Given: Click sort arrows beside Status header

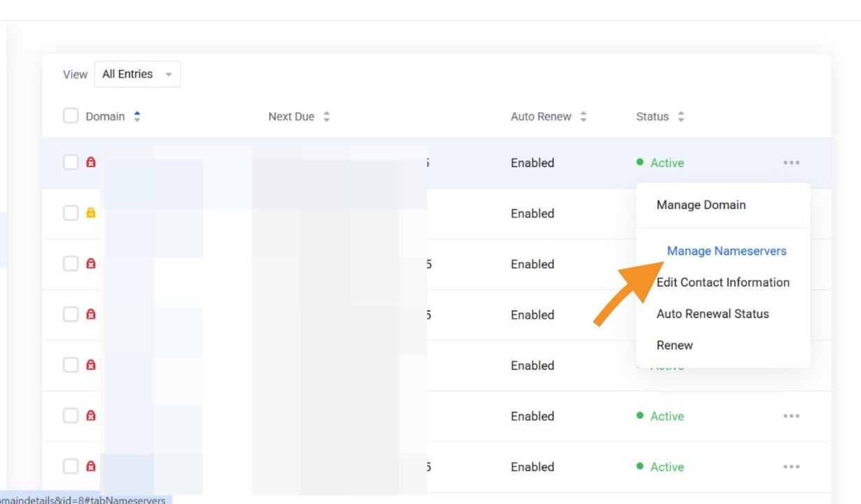Looking at the screenshot, I should [x=681, y=117].
